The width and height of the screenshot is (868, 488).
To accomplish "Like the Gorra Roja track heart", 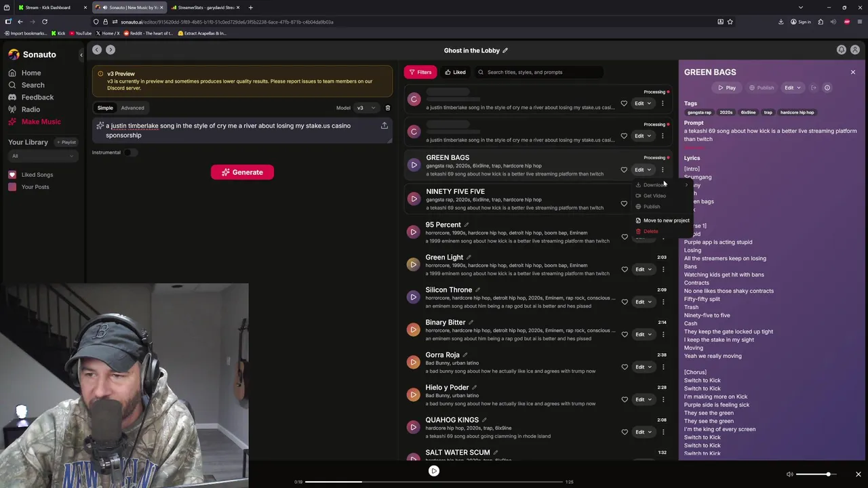I will 625,367.
